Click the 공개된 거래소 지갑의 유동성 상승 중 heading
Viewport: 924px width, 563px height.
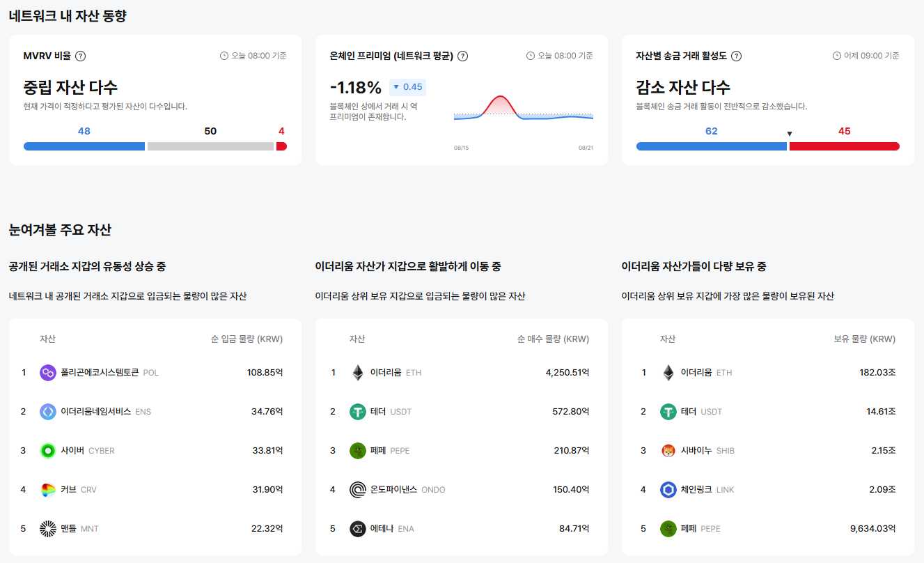point(87,266)
